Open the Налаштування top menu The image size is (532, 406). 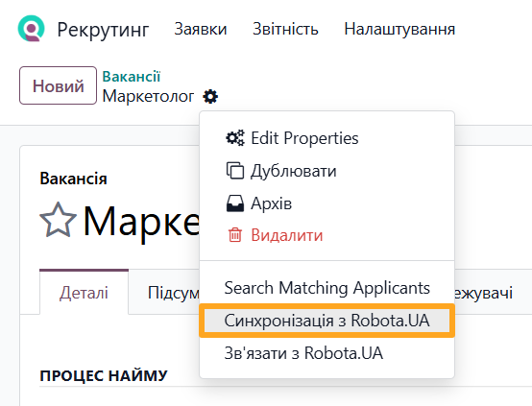click(399, 29)
